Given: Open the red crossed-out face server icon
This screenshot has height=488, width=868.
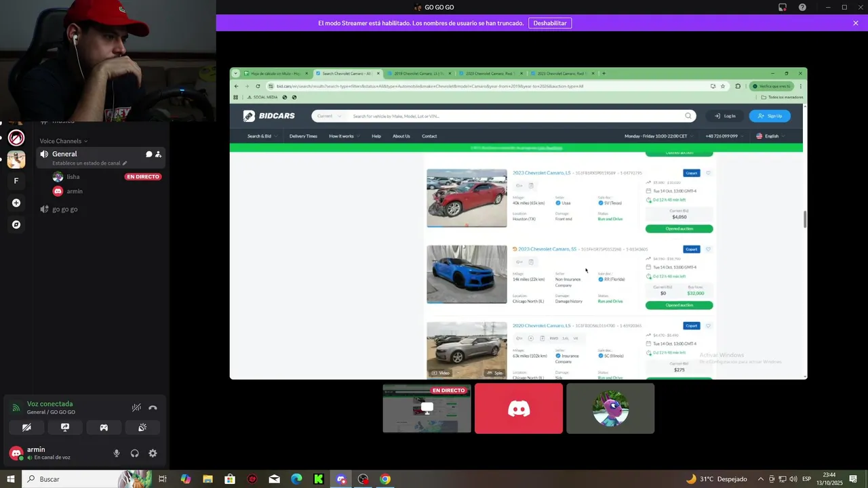Looking at the screenshot, I should (x=16, y=138).
